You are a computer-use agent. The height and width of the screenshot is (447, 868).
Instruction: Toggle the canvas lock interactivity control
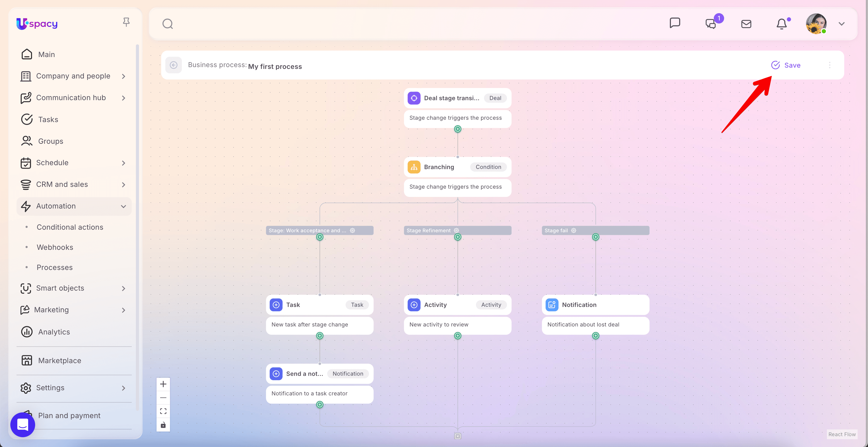click(163, 425)
